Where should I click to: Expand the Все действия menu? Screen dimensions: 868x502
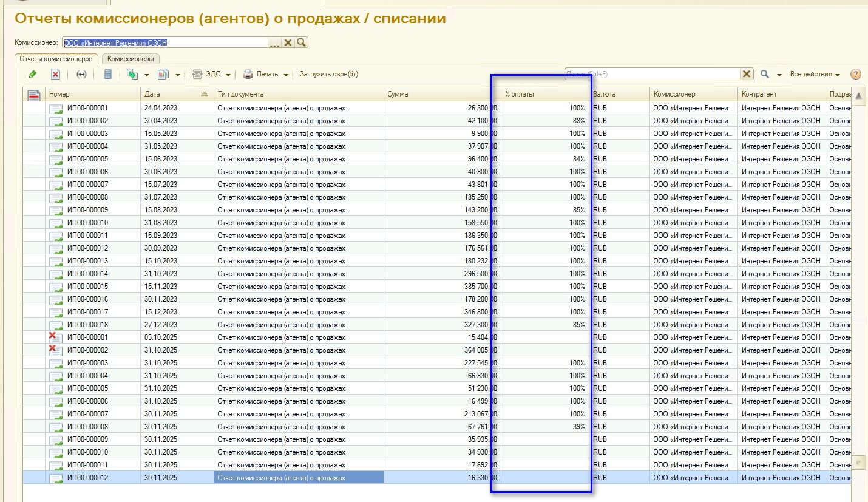point(815,74)
